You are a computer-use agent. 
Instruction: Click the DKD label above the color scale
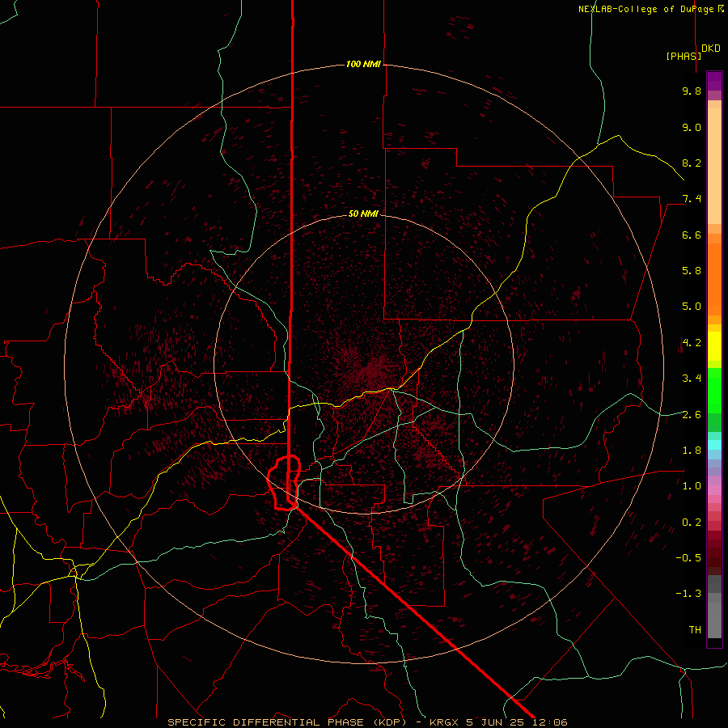click(x=711, y=49)
